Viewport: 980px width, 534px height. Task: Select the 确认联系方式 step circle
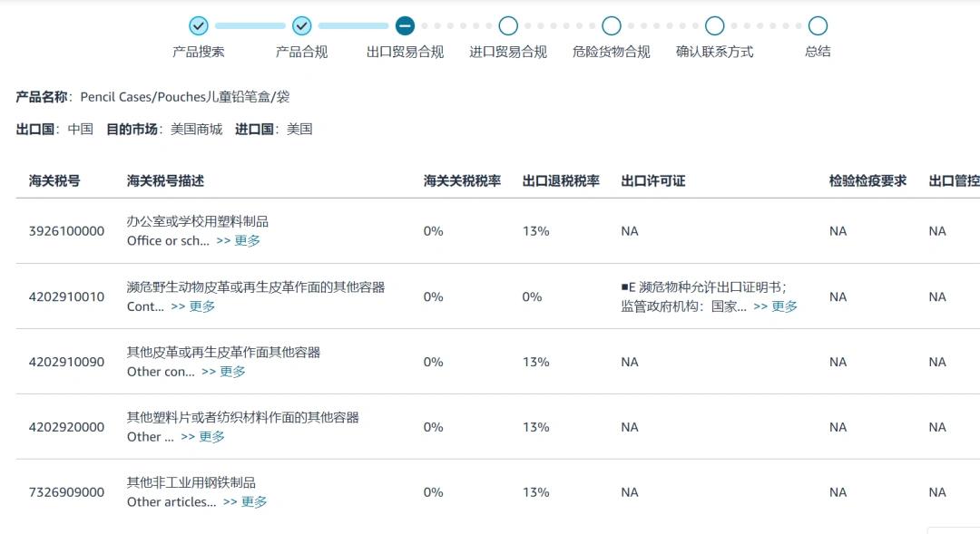point(714,25)
